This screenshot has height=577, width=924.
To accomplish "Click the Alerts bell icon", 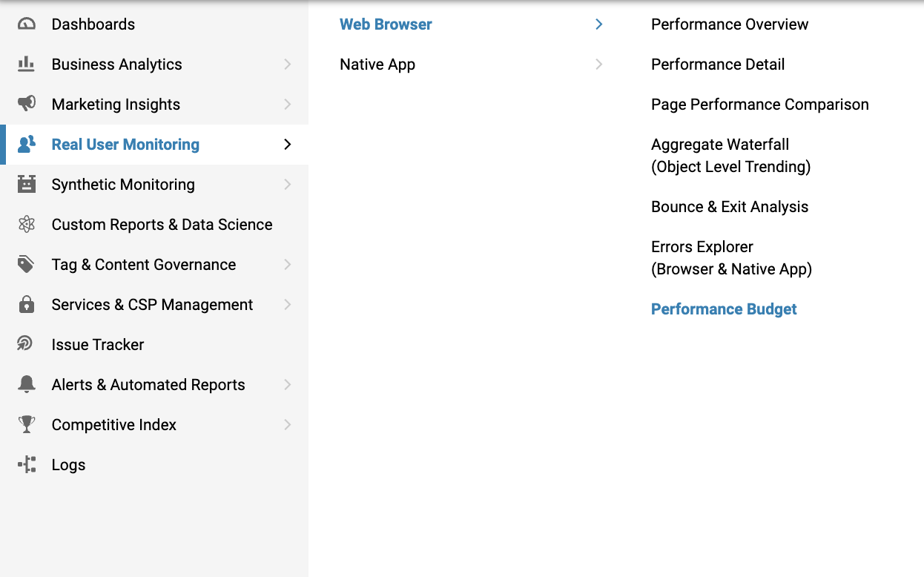I will (x=27, y=385).
